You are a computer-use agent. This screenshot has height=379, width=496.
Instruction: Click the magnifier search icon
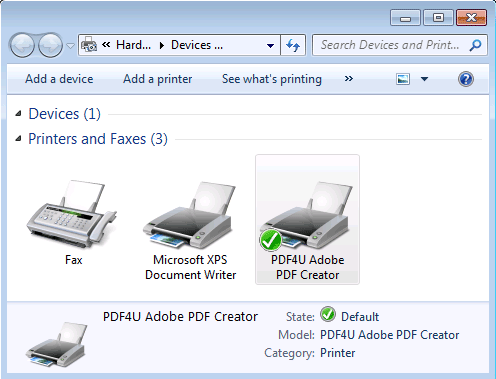(x=475, y=45)
